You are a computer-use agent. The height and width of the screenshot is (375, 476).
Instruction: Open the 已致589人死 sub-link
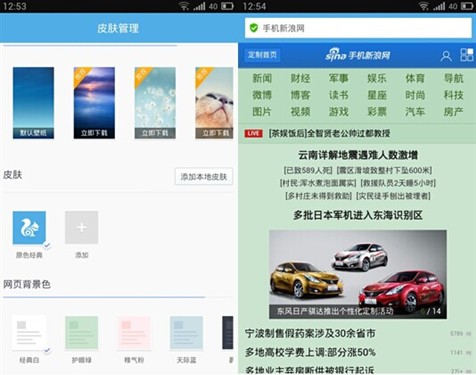click(x=308, y=170)
